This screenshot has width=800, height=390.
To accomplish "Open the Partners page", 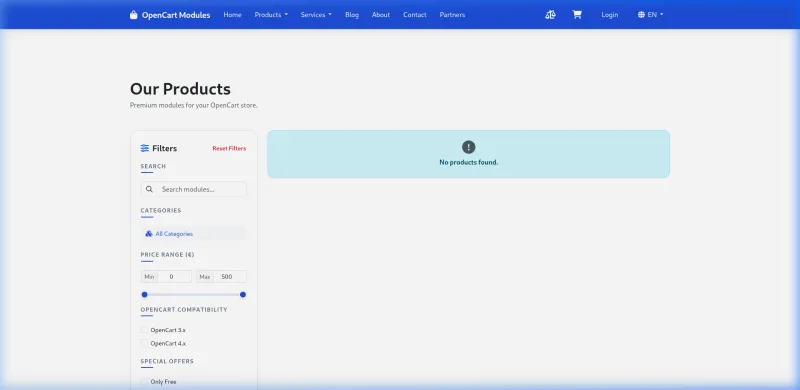I will click(452, 15).
